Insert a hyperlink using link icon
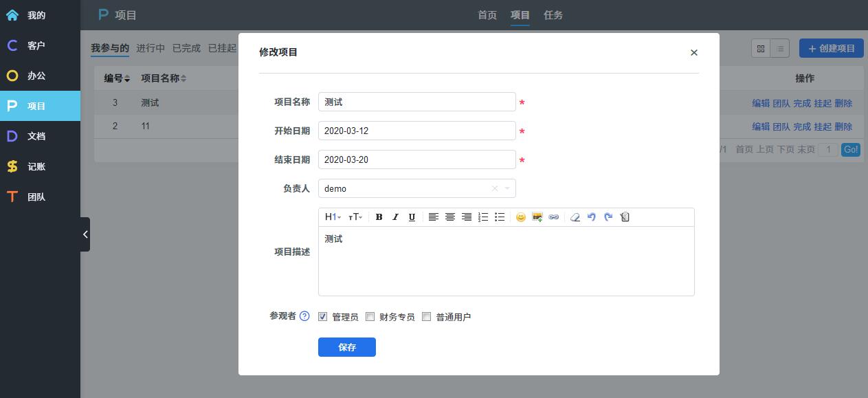Screen dimensions: 868x398 [554, 217]
